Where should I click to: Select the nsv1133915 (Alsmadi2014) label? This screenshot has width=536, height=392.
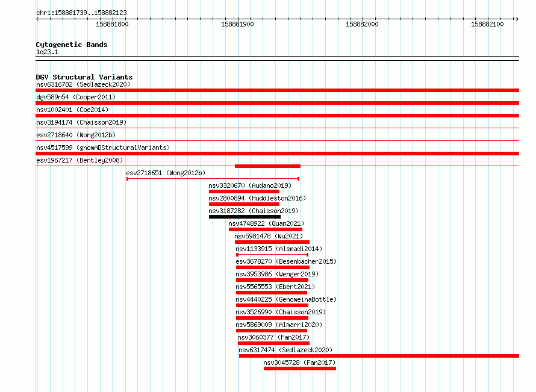click(x=279, y=249)
